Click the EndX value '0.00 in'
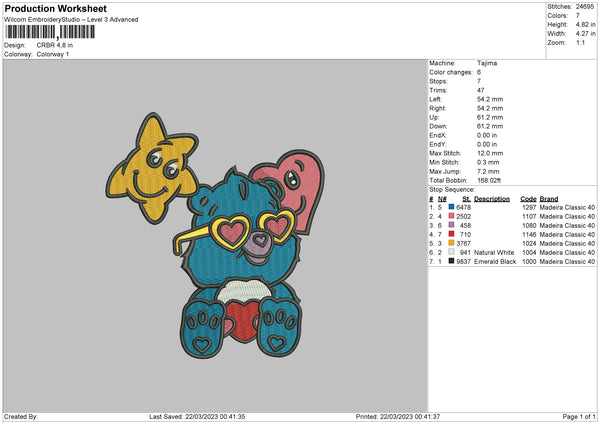 487,135
